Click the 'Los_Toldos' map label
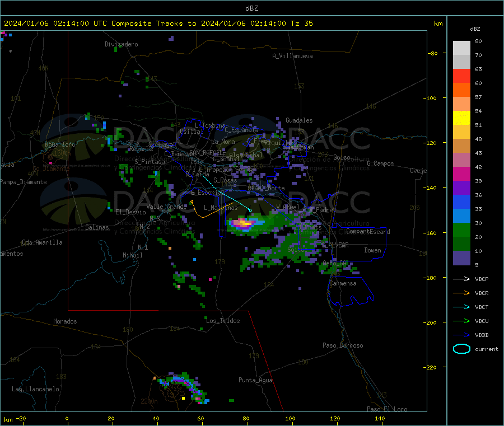This screenshot has width=504, height=426. pyautogui.click(x=223, y=321)
